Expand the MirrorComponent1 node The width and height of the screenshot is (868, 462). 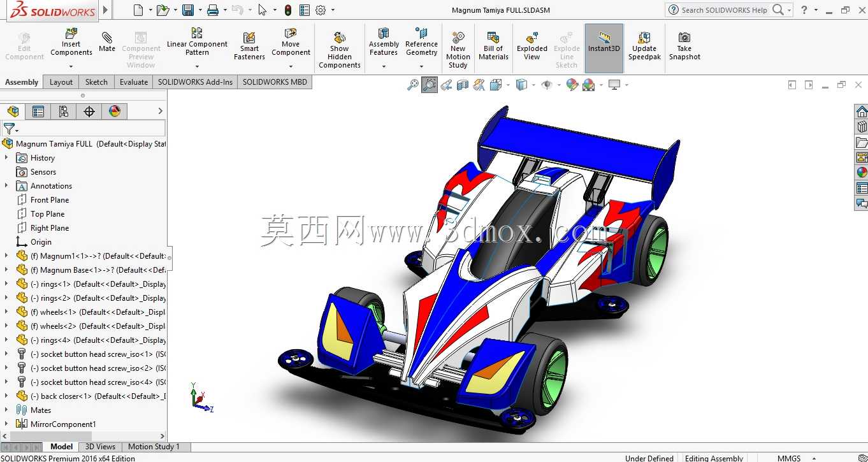pyautogui.click(x=6, y=424)
